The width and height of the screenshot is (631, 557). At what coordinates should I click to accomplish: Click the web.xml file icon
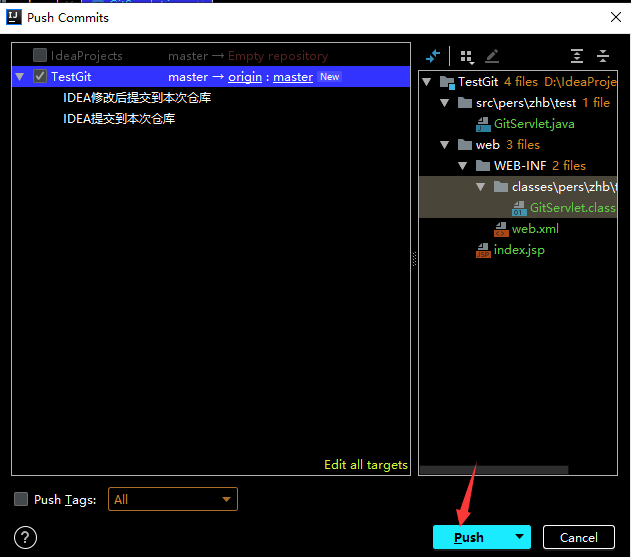[501, 229]
